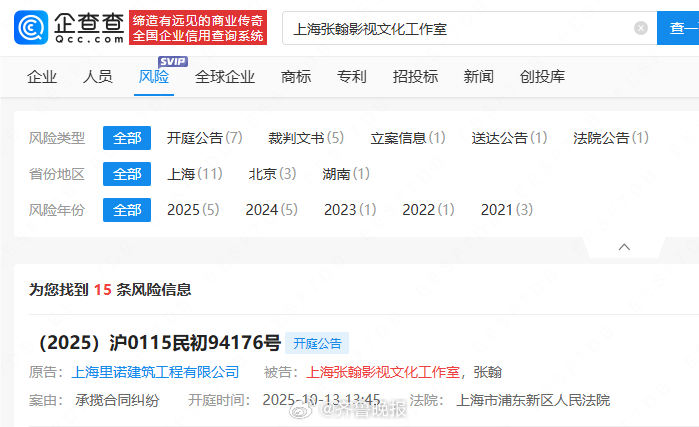Click the 省份地区 row label
Image resolution: width=699 pixels, height=427 pixels.
[57, 174]
